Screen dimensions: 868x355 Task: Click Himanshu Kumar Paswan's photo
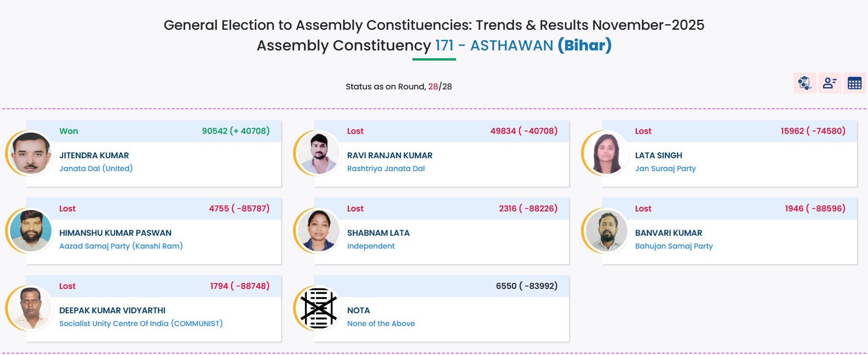[x=31, y=231]
